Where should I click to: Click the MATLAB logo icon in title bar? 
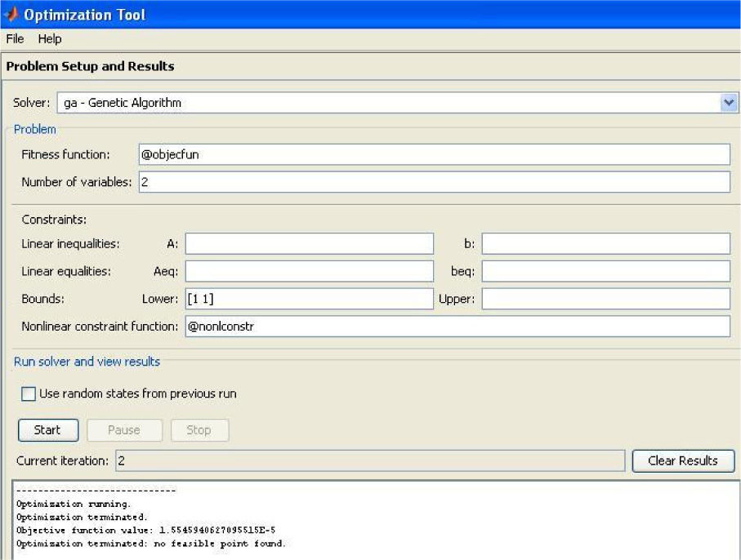[x=11, y=15]
